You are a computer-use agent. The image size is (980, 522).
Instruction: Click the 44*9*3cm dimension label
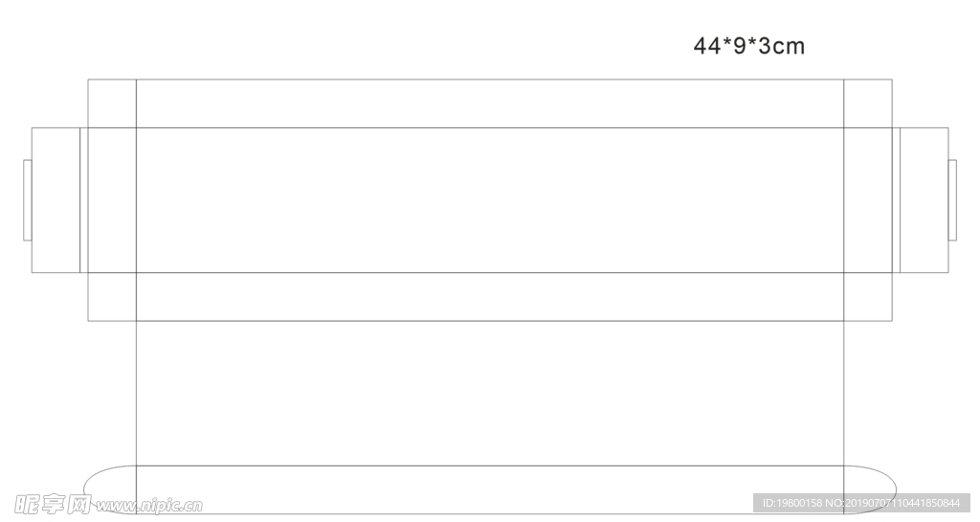click(x=748, y=46)
